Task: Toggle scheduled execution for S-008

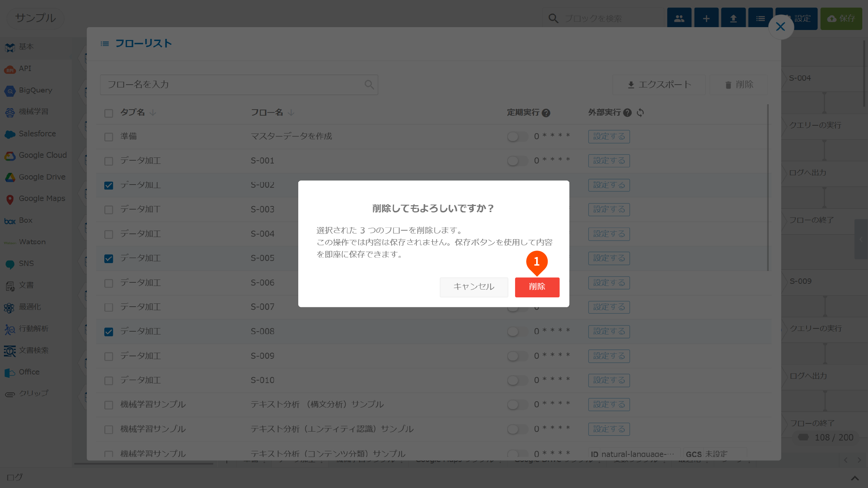Action: click(x=517, y=331)
